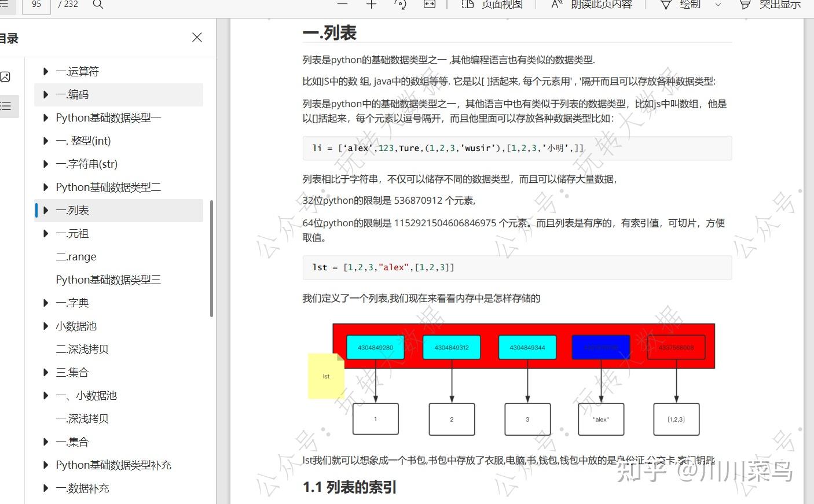The image size is (814, 504).
Task: Open the document search magnifier
Action: [x=97, y=5]
